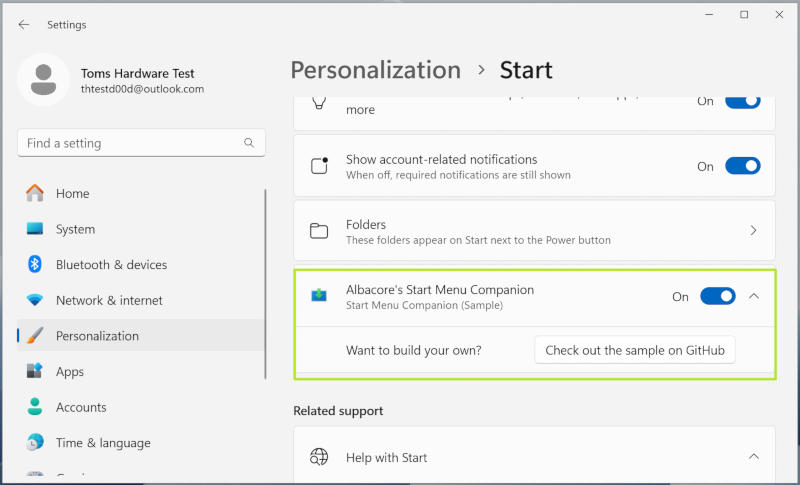Click the Bluetooth & devices icon
800x485 pixels.
[x=35, y=265]
